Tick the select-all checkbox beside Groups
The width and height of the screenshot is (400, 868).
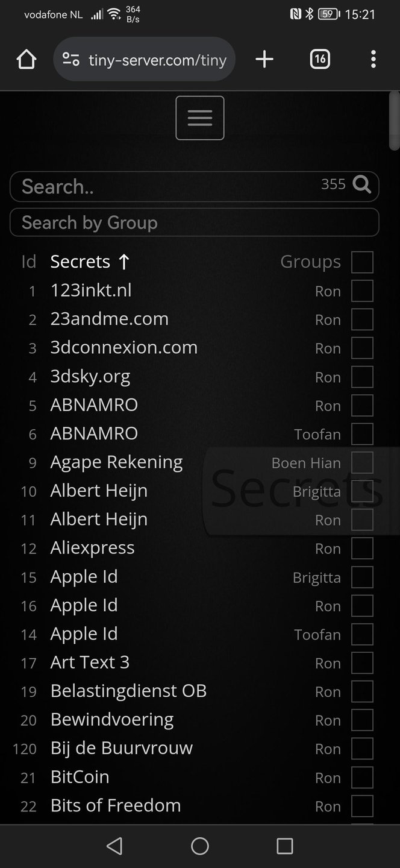362,262
